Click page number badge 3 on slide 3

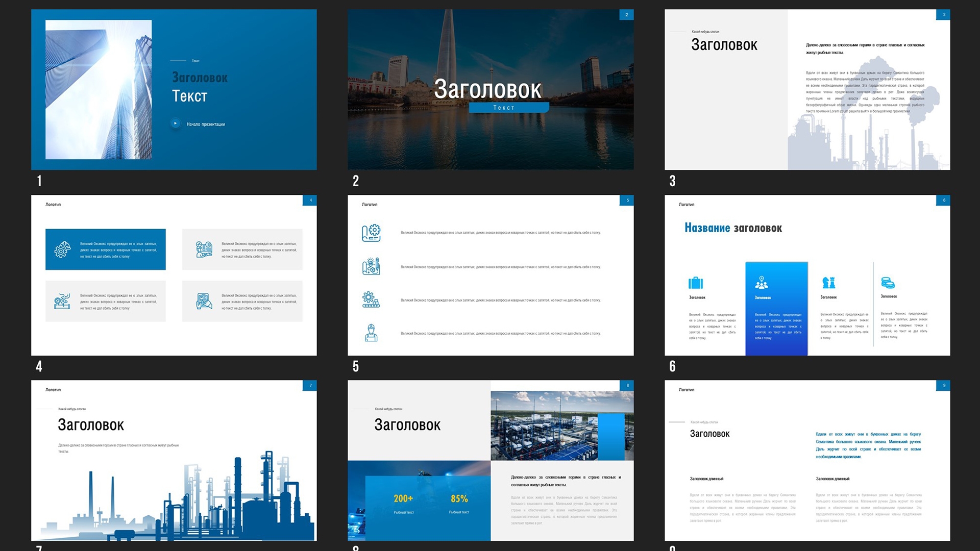tap(943, 15)
